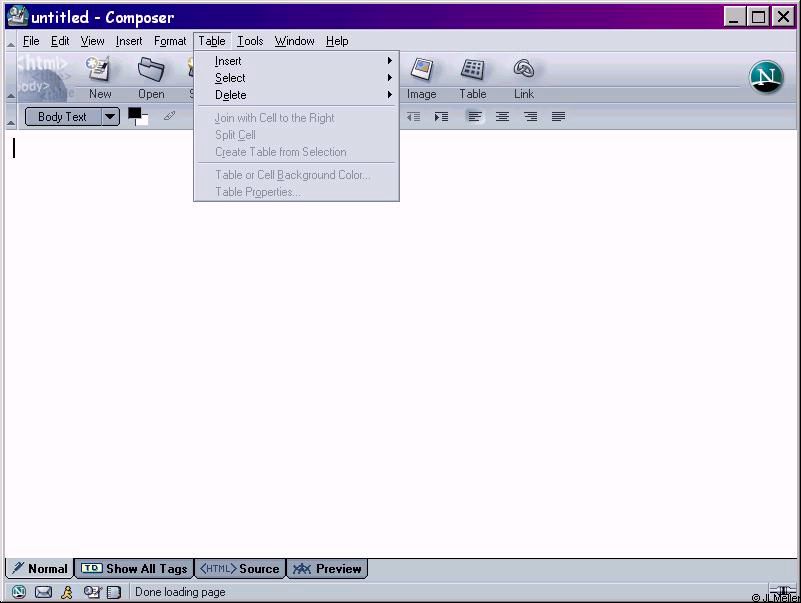Choose Table Properties in the Table menu
This screenshot has width=801, height=603.
tap(296, 192)
